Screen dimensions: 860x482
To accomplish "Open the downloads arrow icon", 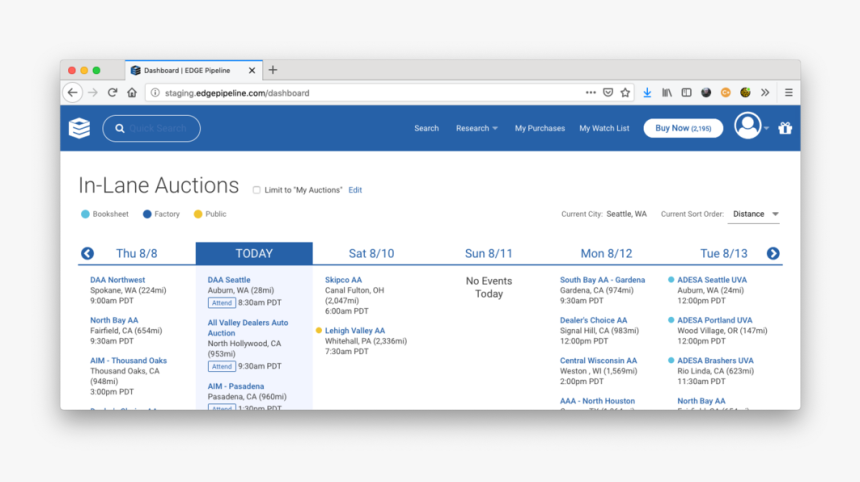I will pos(647,93).
